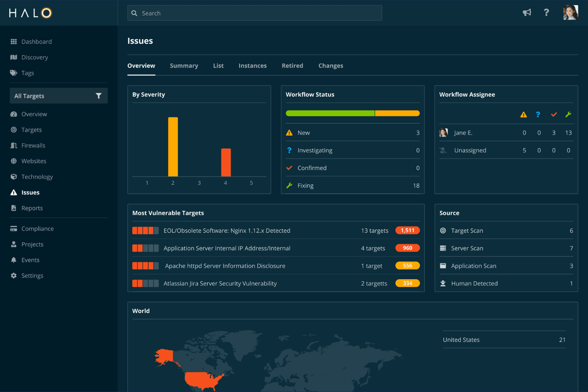Open the Retired tab
Screen dimensions: 588x392
(292, 66)
